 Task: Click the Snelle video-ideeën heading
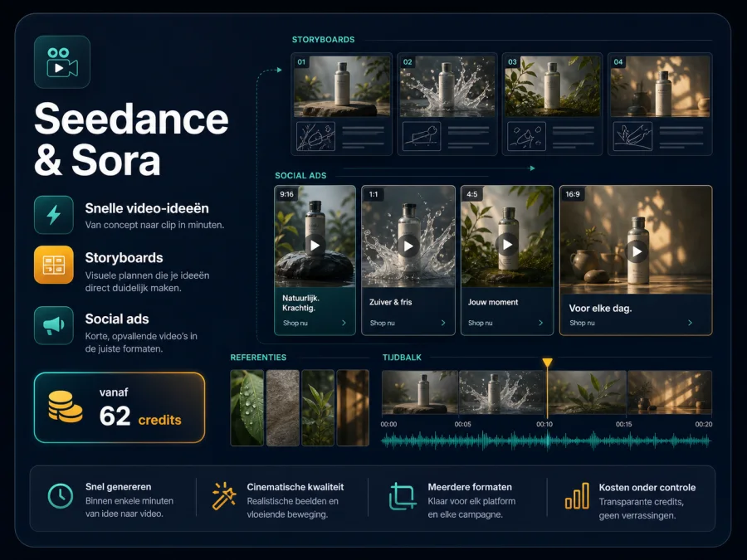click(147, 208)
